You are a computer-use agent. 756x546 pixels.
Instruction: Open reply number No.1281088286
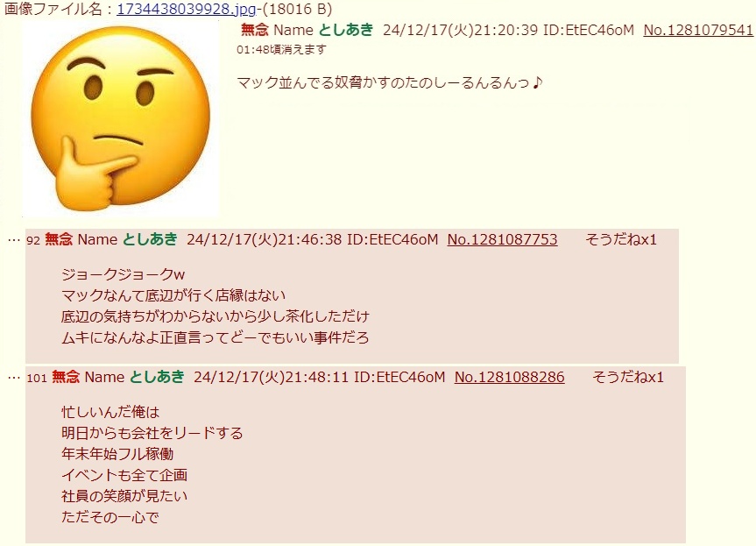[510, 377]
